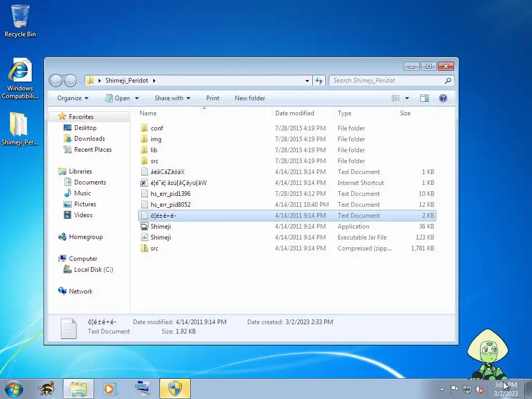532x399 pixels.
Task: Expand the Open button dropdown arrow
Action: coord(137,98)
